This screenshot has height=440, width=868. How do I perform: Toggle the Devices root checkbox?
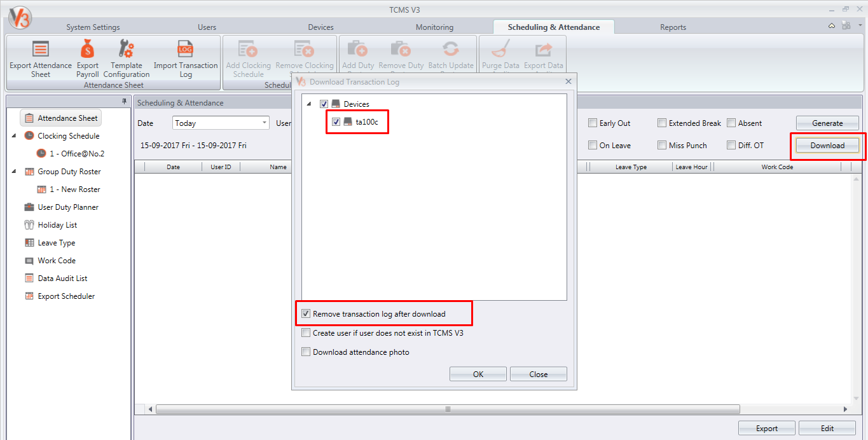point(324,104)
